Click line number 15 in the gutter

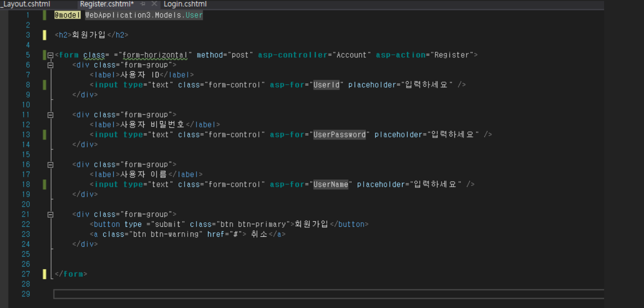tap(26, 154)
